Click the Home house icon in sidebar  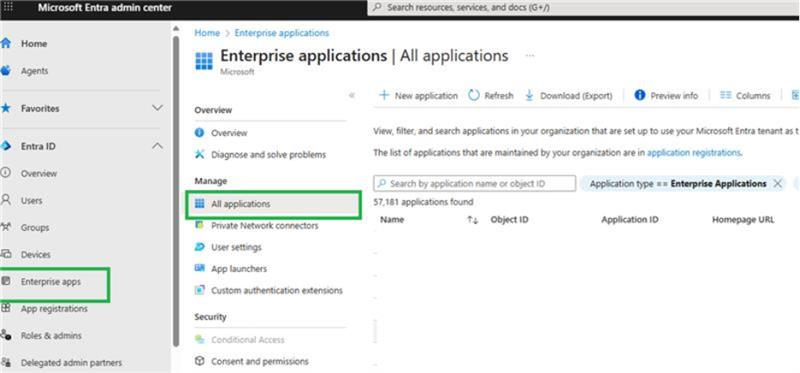coord(6,43)
